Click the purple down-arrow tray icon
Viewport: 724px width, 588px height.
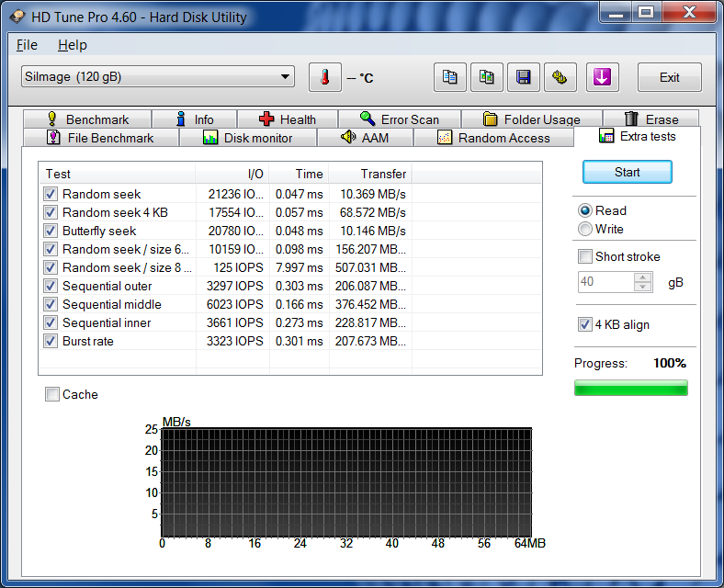coord(602,77)
